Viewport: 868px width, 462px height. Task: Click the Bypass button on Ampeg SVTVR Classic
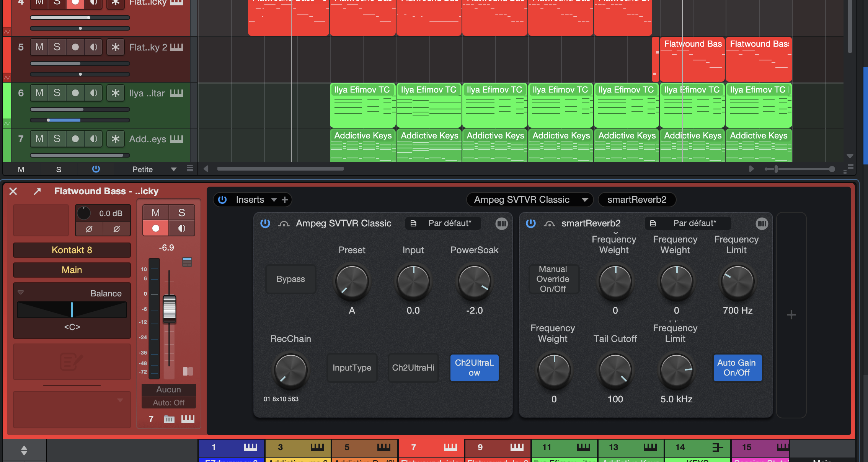click(290, 279)
